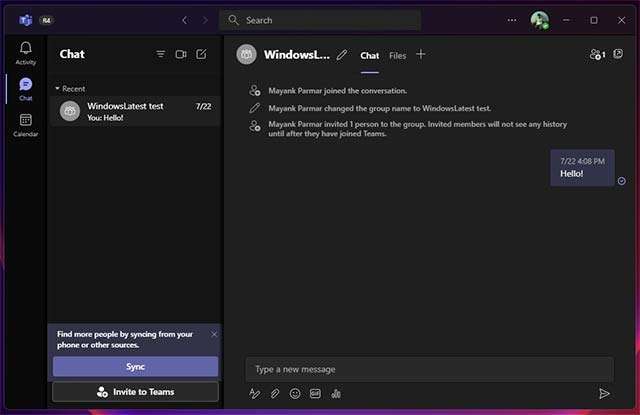The height and width of the screenshot is (415, 640).
Task: Click the Invite to Teams button
Action: click(x=135, y=392)
